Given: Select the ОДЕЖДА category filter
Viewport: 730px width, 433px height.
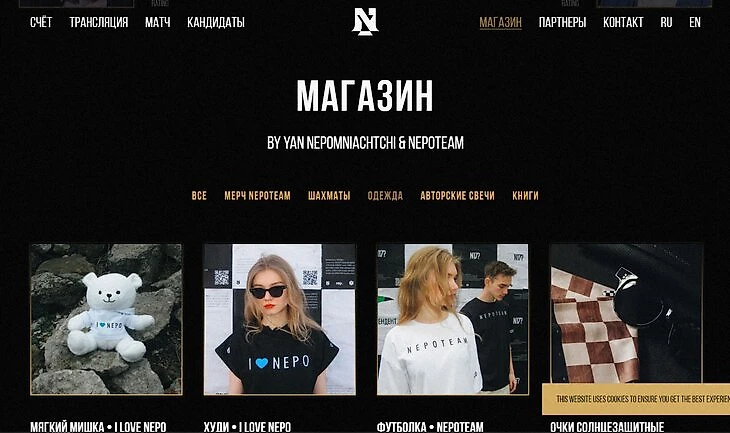Looking at the screenshot, I should [385, 196].
